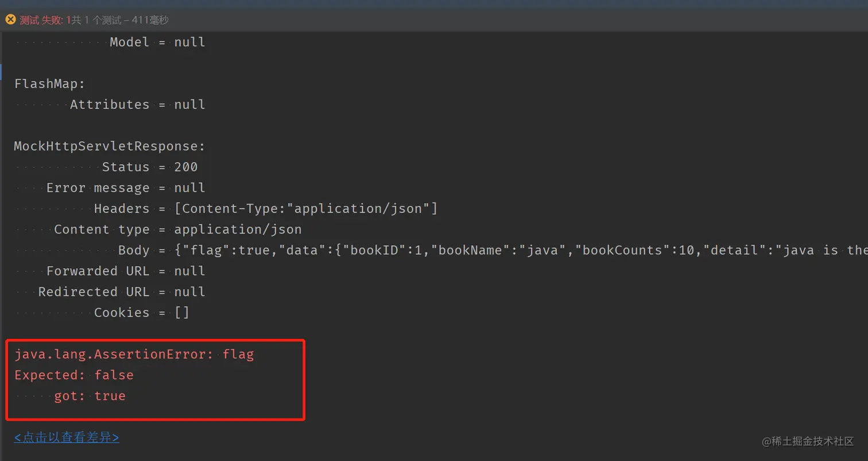This screenshot has width=868, height=461.
Task: Click the 'Cookies = []' line
Action: point(142,312)
